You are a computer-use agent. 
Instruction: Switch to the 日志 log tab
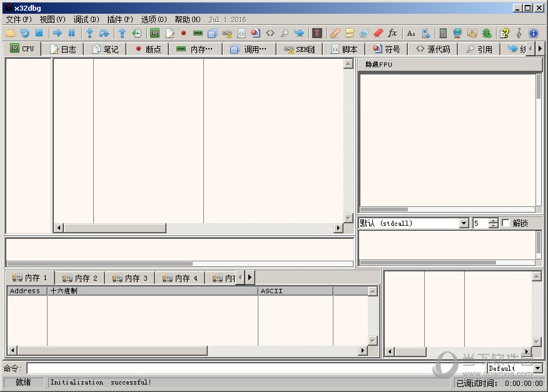[x=63, y=49]
